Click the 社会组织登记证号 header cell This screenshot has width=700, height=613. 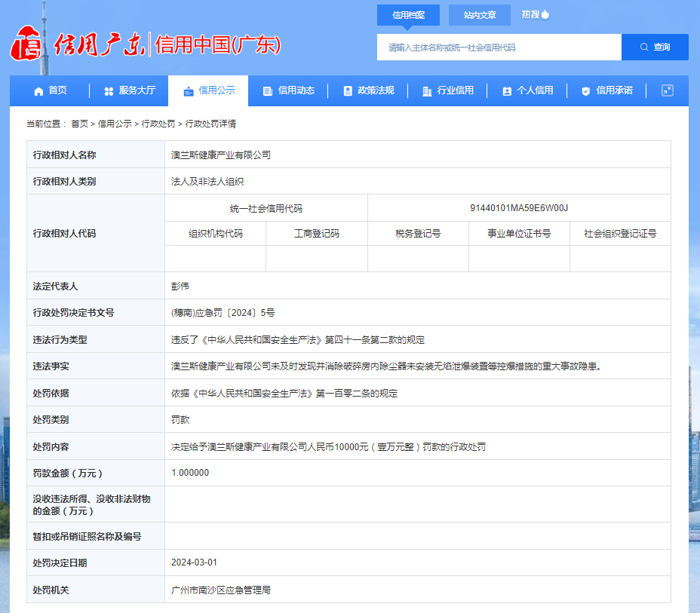(620, 233)
